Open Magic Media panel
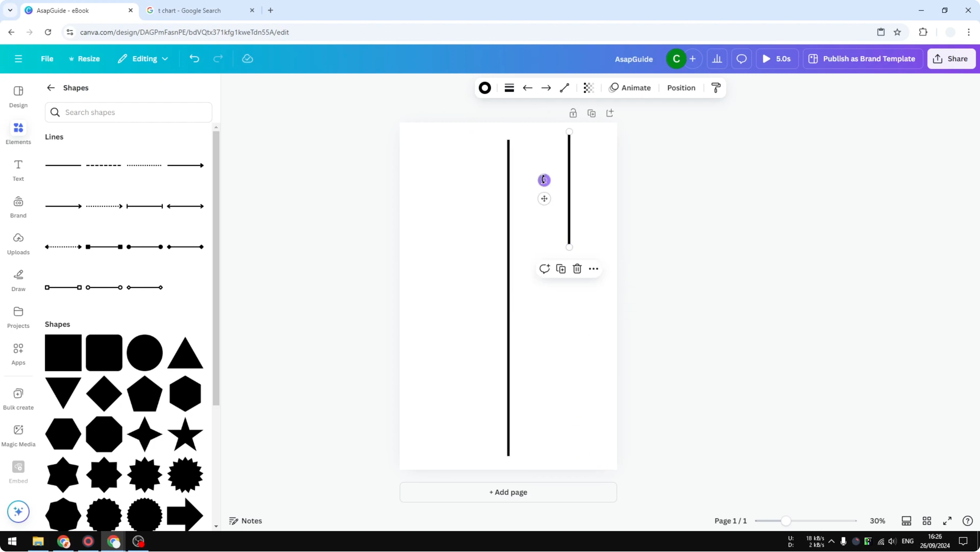The image size is (980, 552). coord(18,436)
